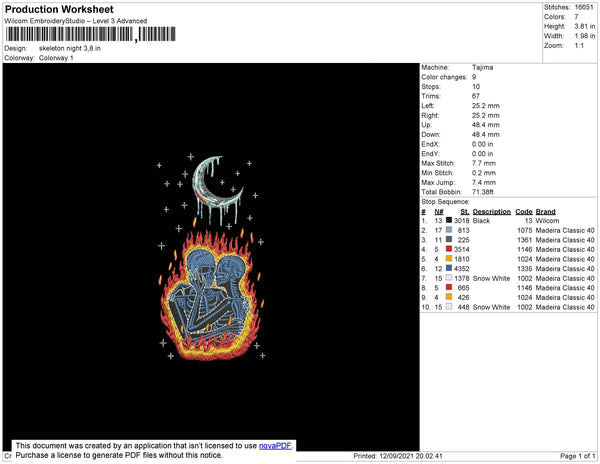Click the light blue swatch in row 2
The image size is (600, 464).
[449, 230]
